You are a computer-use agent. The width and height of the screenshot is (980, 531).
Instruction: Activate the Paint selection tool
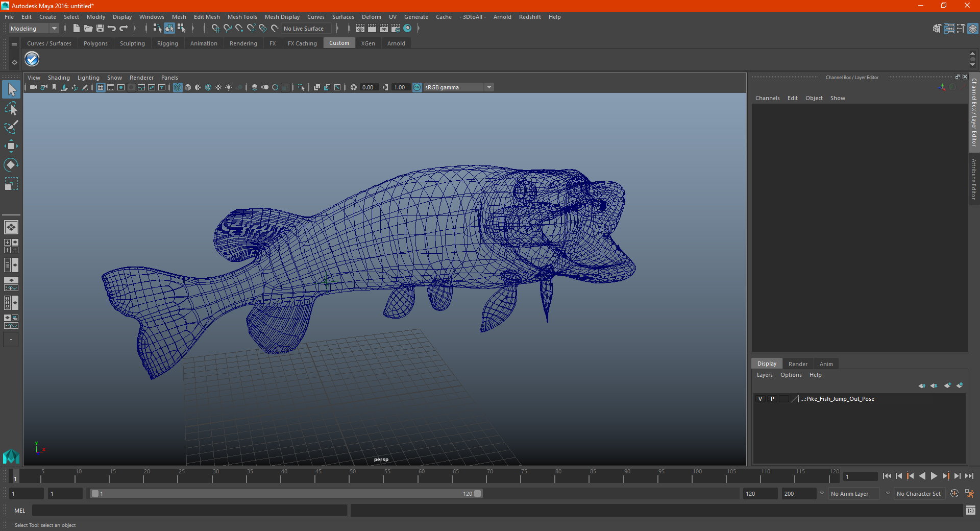point(11,127)
